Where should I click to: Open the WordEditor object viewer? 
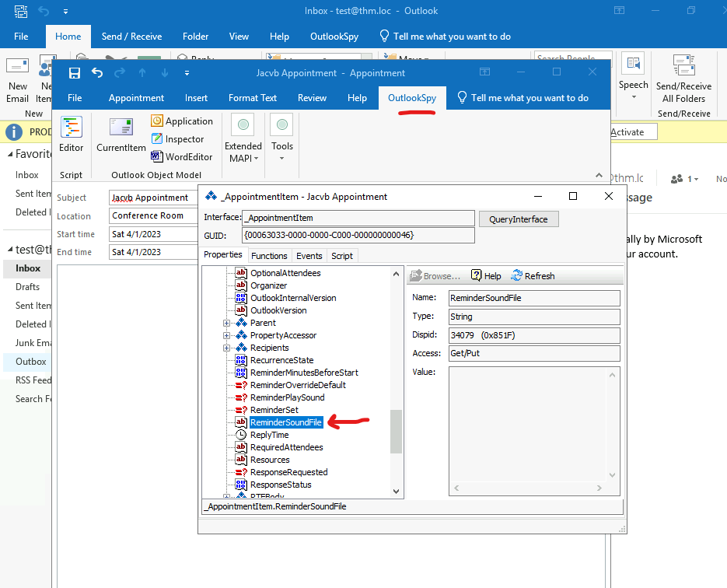pyautogui.click(x=181, y=156)
